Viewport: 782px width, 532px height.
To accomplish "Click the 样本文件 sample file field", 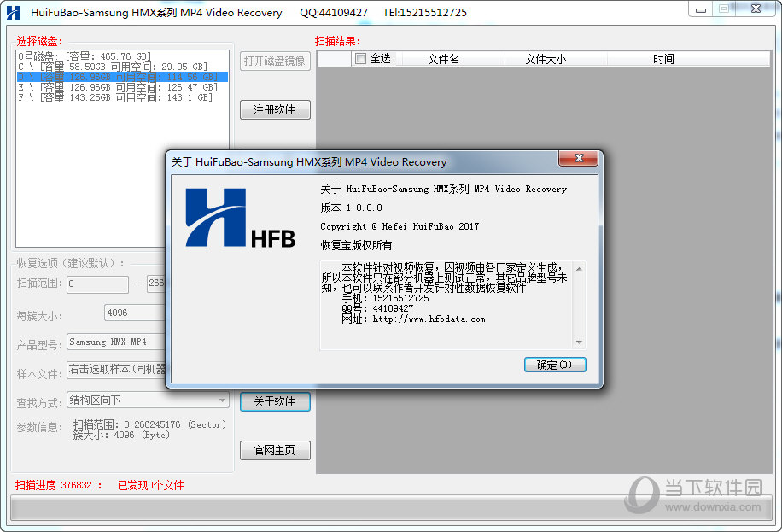I will [116, 370].
